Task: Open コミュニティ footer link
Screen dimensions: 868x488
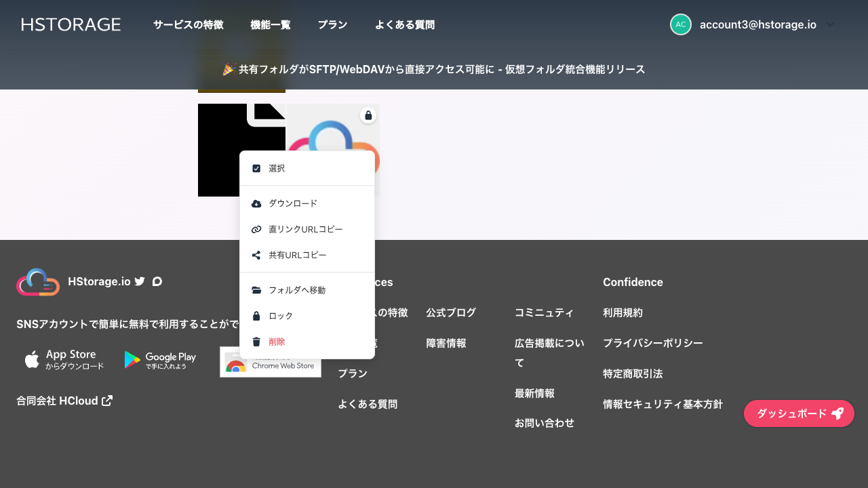Action: (544, 312)
